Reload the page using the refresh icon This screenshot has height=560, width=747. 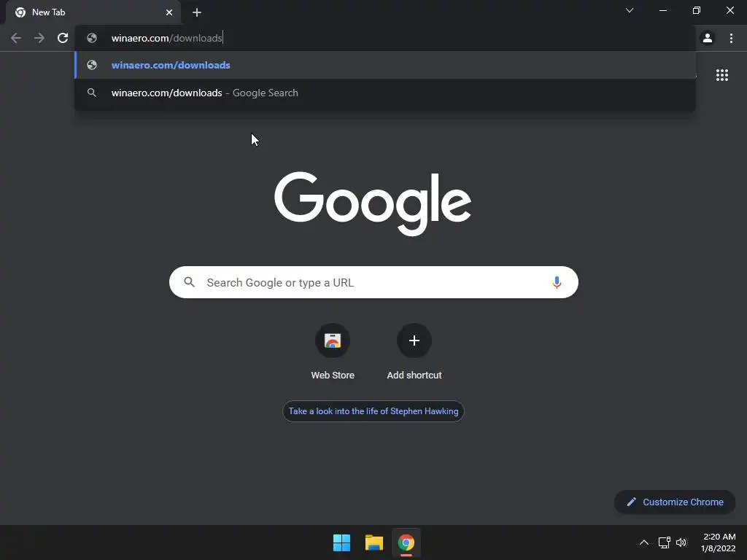[x=63, y=38]
